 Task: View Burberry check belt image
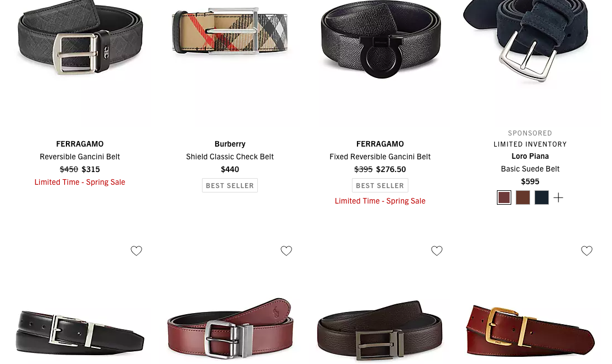pyautogui.click(x=230, y=31)
